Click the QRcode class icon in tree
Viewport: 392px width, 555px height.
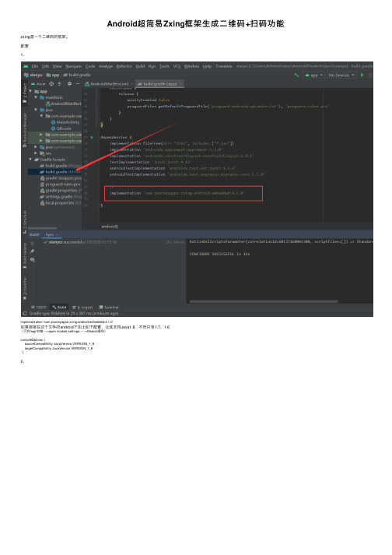[54, 128]
